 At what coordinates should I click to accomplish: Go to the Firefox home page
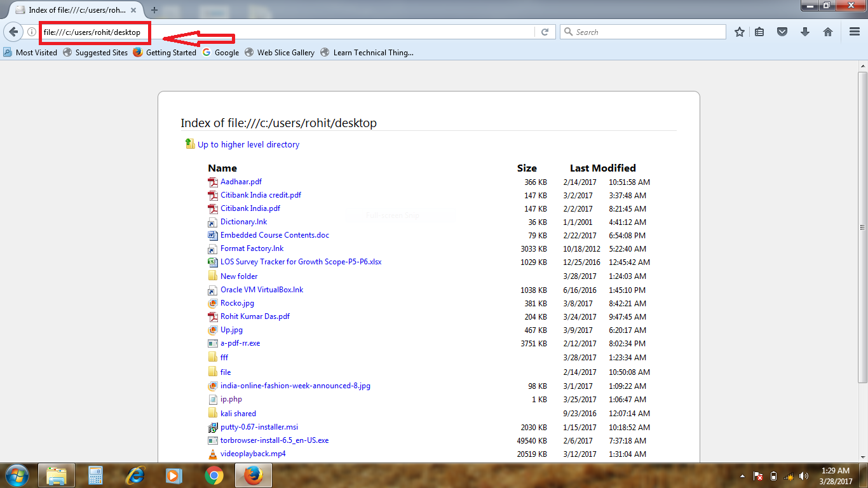click(828, 32)
